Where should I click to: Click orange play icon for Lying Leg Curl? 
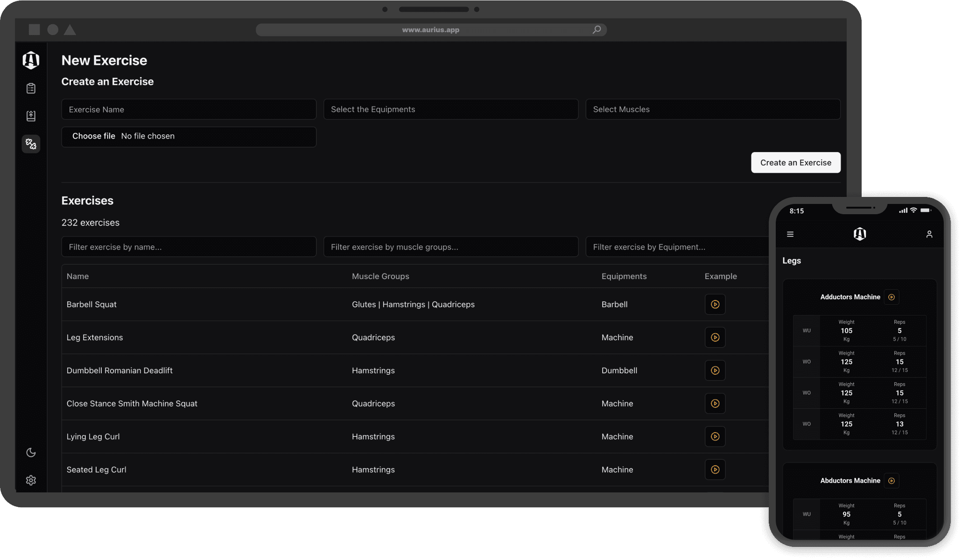point(716,436)
